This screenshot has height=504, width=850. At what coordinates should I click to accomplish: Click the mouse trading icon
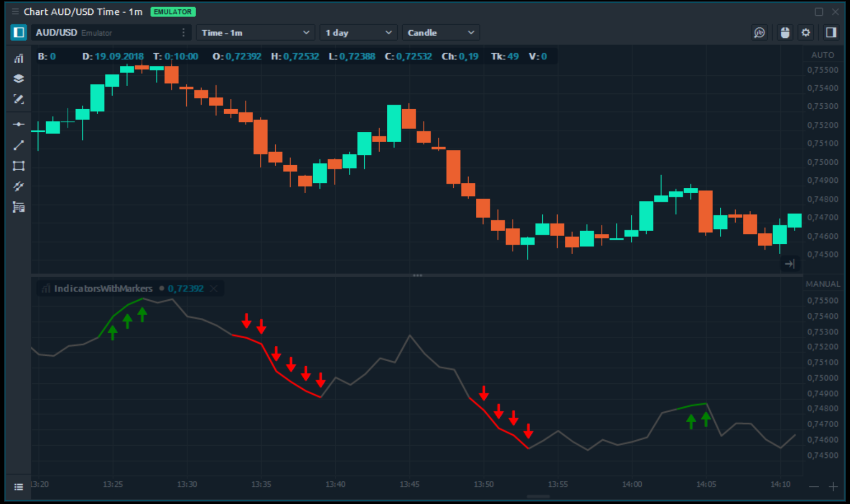coord(785,33)
